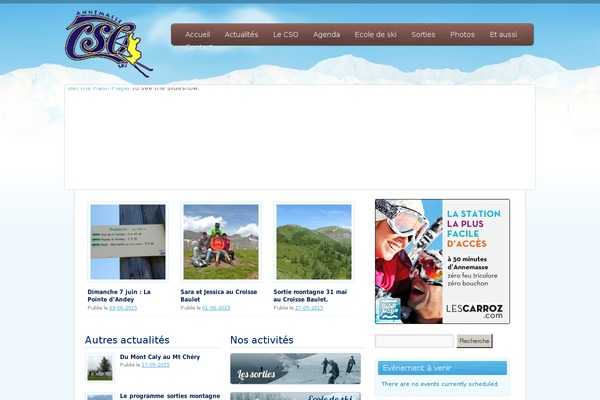This screenshot has height=400, width=600.
Task: Open the Agenda menu item
Action: [x=326, y=34]
